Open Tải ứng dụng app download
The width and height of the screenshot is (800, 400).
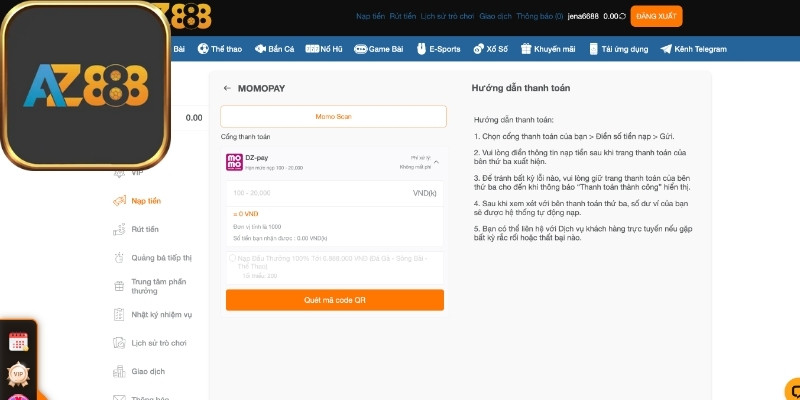coord(618,49)
